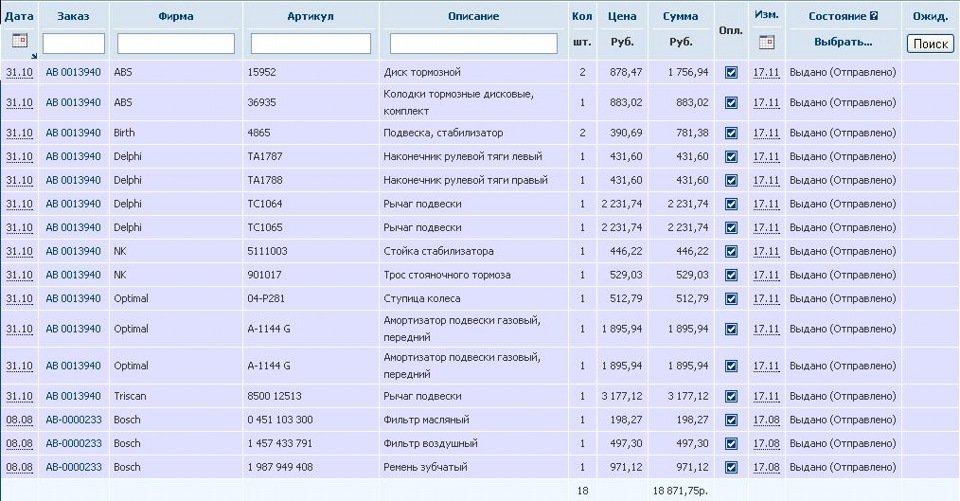Focus the Заказ filter input field
960x501 pixels.
click(x=74, y=44)
